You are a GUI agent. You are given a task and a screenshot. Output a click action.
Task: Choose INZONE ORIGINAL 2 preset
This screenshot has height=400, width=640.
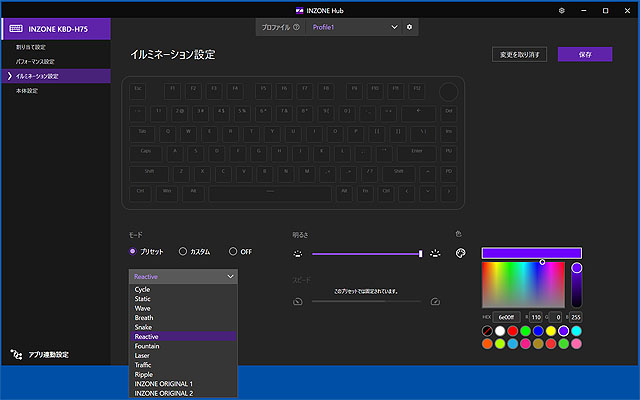[183, 393]
